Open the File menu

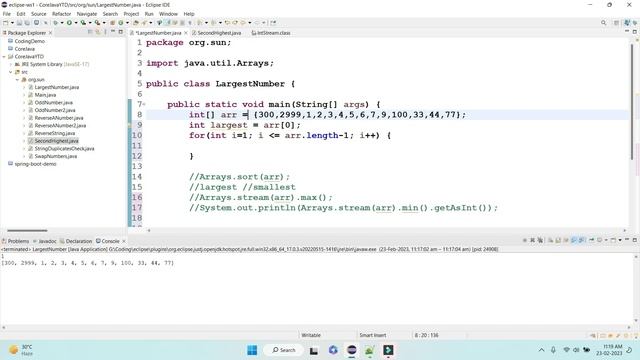click(7, 14)
